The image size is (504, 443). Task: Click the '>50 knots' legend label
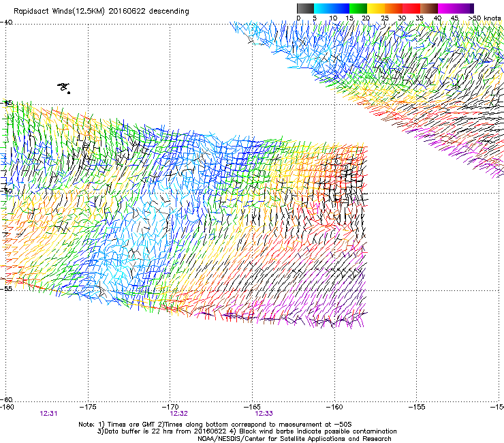click(484, 18)
